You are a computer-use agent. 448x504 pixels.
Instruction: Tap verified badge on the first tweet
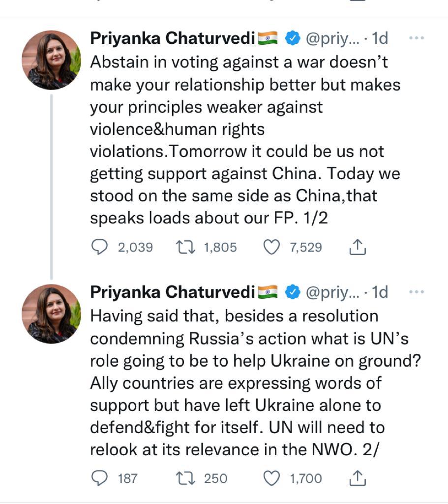point(293,38)
